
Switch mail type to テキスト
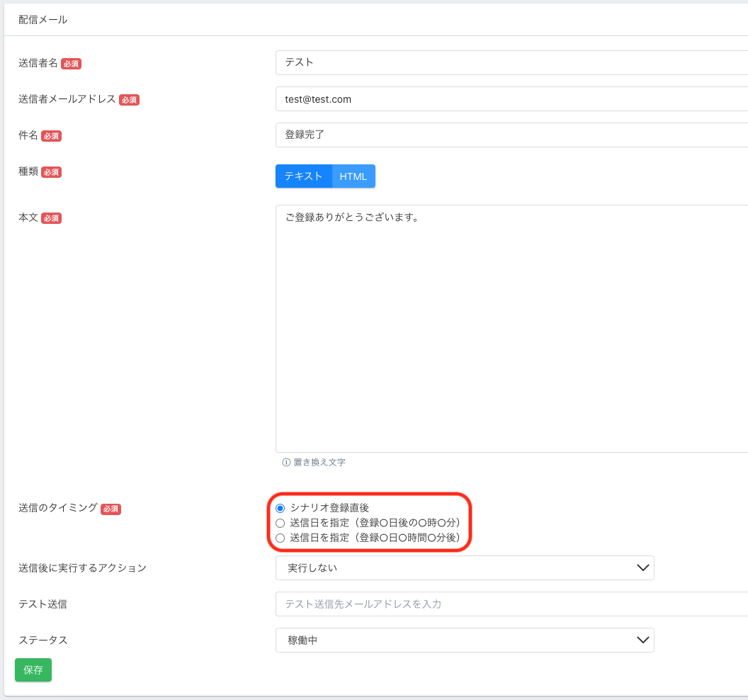coord(303,176)
